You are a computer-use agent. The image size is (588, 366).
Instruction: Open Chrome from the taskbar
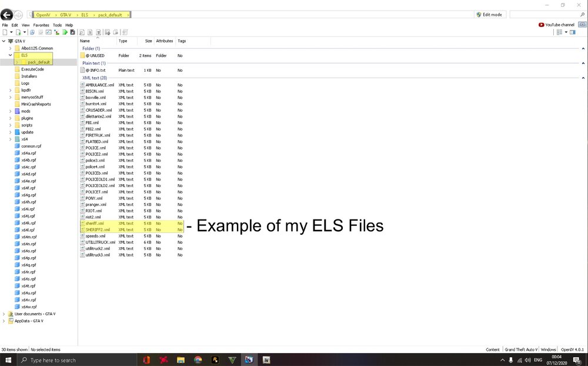pos(198,360)
